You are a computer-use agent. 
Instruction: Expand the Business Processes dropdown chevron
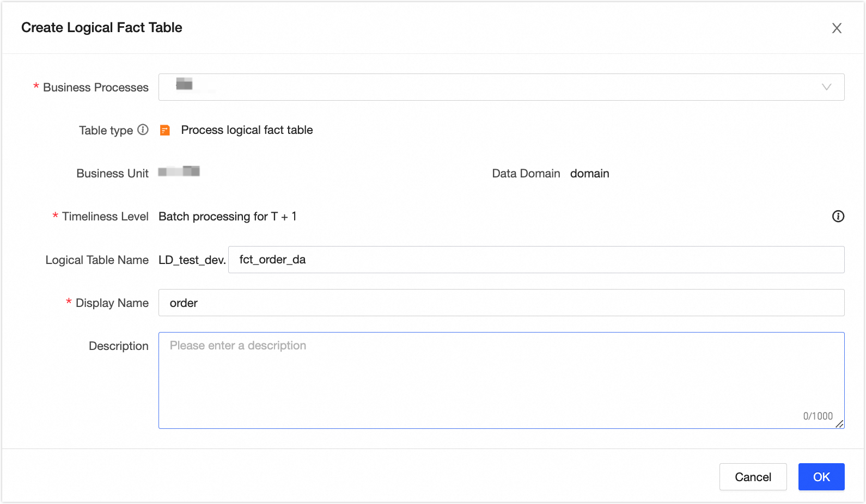pos(826,87)
